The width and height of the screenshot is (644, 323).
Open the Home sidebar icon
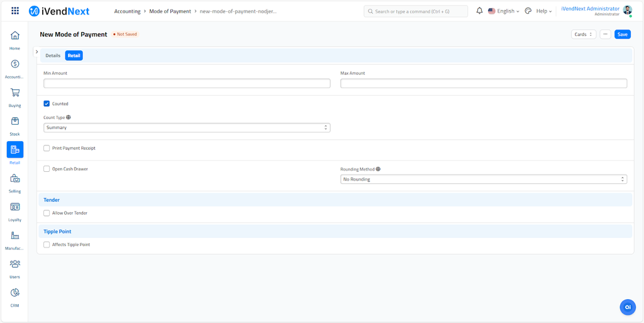click(15, 36)
